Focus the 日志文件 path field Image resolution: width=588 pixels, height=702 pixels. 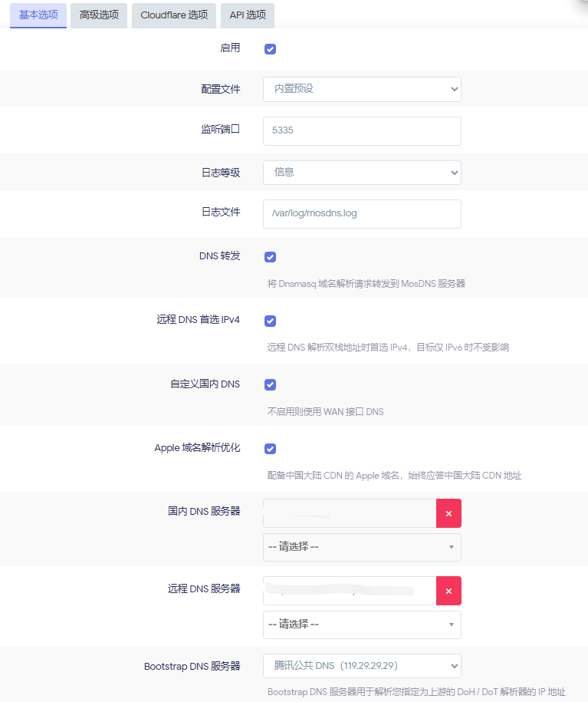[x=362, y=214]
